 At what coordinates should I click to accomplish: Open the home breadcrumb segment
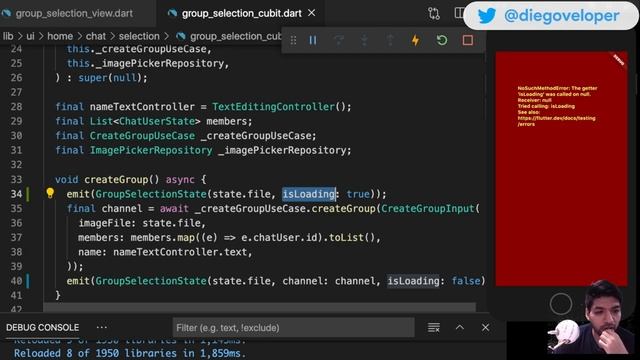click(60, 36)
